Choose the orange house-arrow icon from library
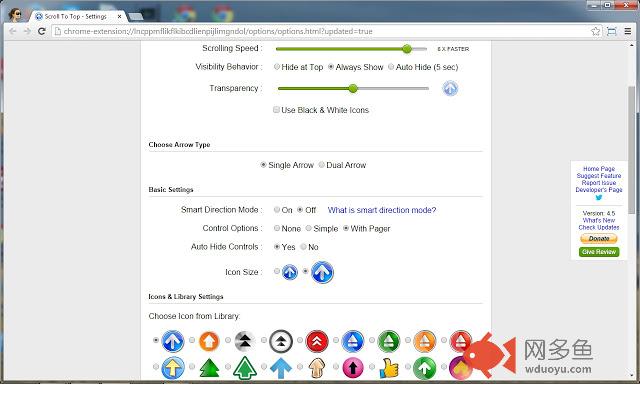The image size is (640, 400). tap(208, 342)
